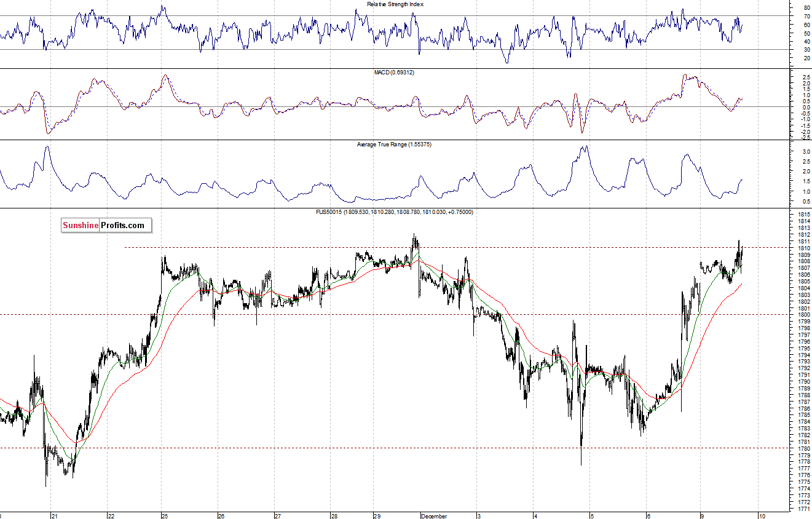Open the SunshineProfits.com logo link
812x519 pixels.
pos(106,226)
